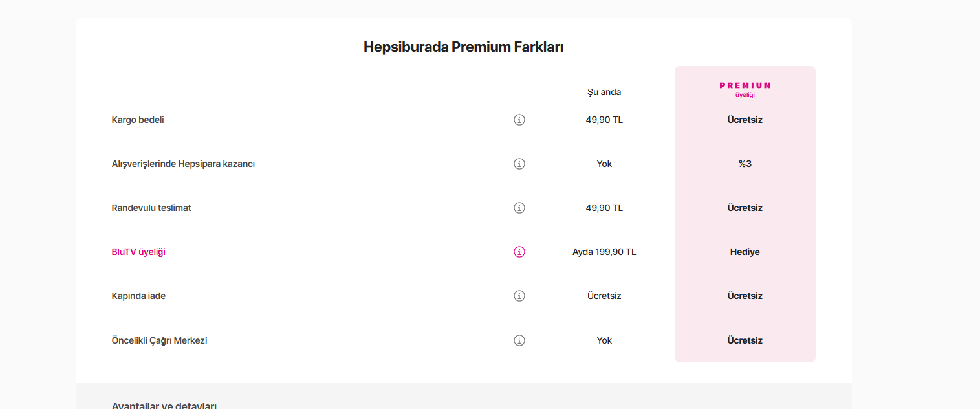Select the Şu anda column header
Screen dimensions: 980x409
(604, 92)
